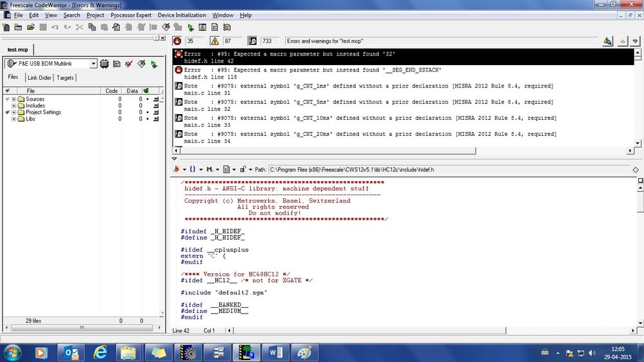Open the Processor Expert menu
This screenshot has height=362, width=644.
click(131, 15)
